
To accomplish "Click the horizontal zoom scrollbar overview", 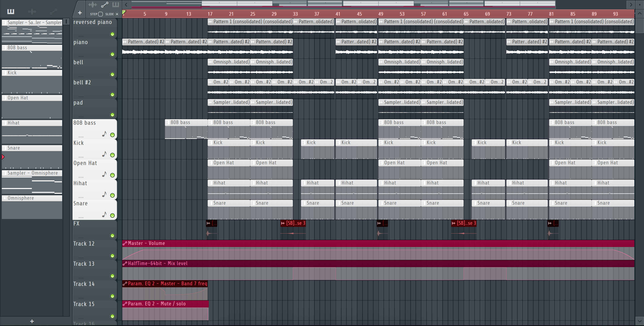I will tap(343, 4).
